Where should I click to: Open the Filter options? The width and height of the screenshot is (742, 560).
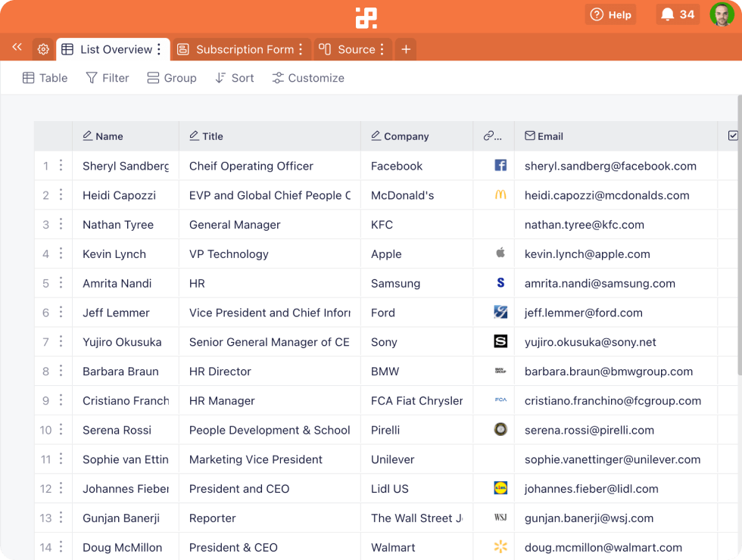tap(108, 78)
